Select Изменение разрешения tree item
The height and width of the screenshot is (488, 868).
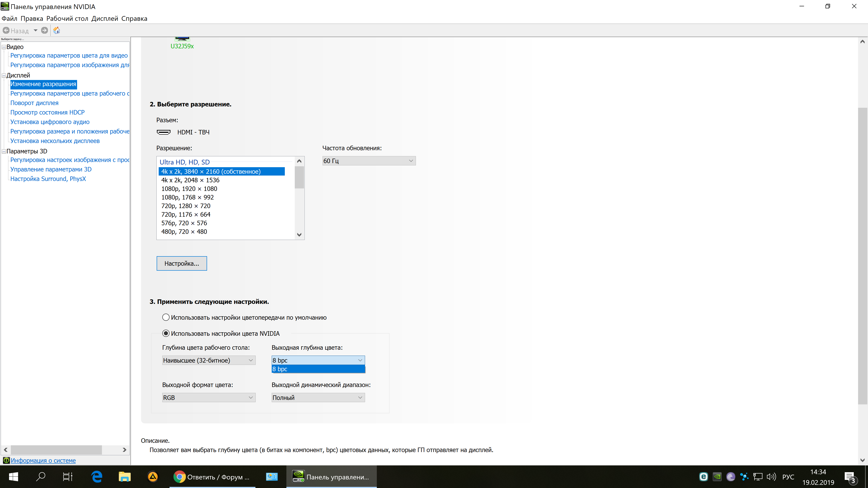(43, 84)
